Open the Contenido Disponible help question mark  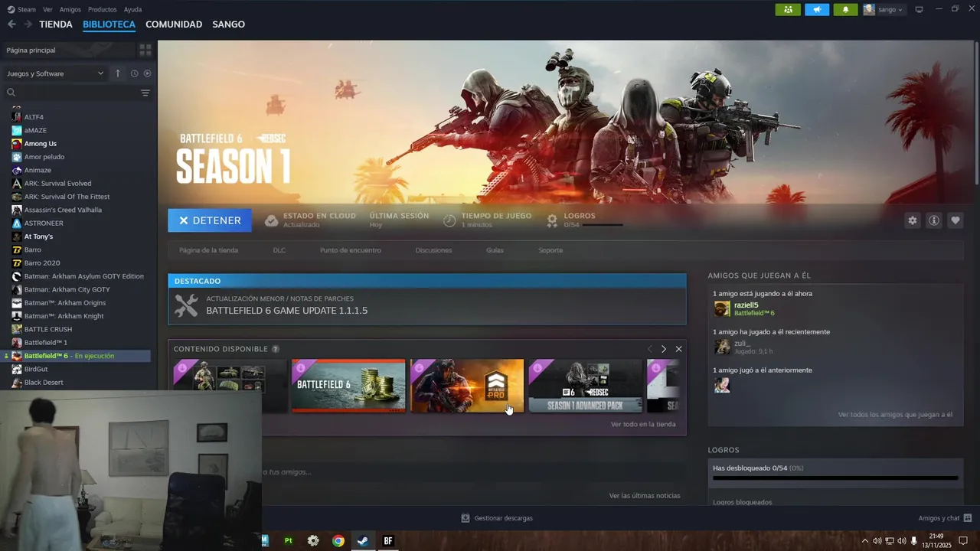pos(276,349)
